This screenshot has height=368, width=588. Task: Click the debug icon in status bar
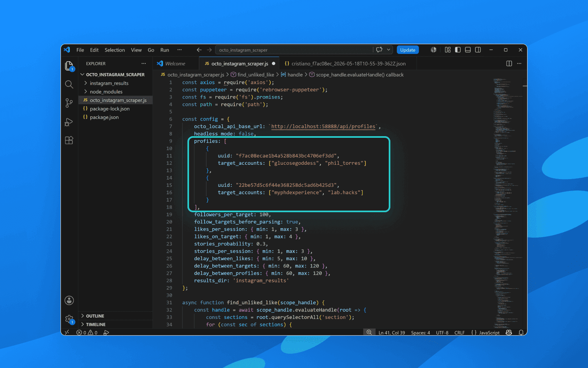coord(106,332)
